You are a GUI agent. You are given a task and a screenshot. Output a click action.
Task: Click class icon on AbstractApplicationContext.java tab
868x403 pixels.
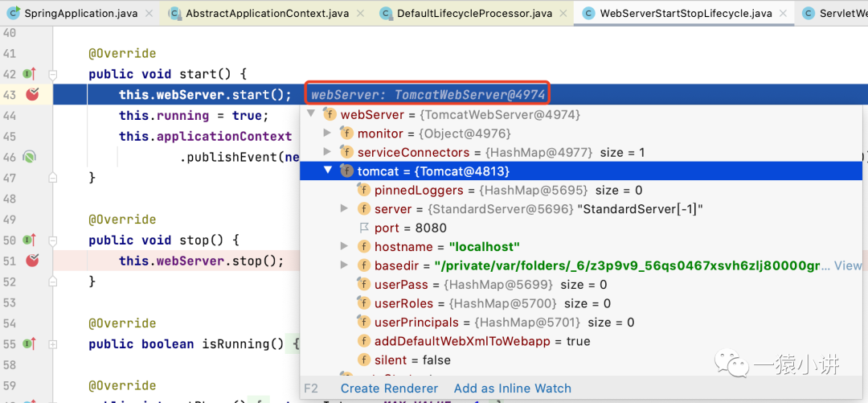click(x=175, y=12)
